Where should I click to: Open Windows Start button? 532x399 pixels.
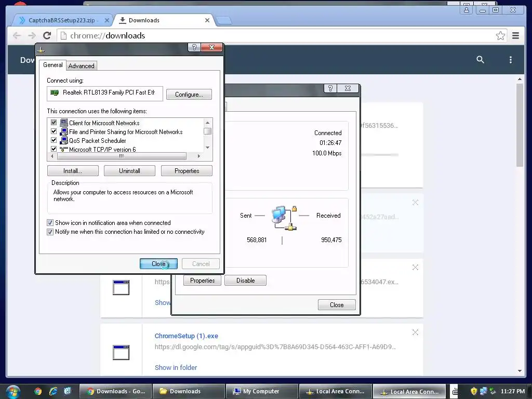(x=12, y=392)
